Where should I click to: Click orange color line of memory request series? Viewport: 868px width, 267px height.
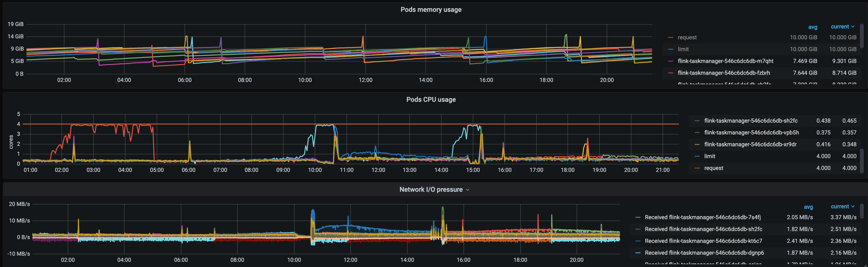coord(671,37)
